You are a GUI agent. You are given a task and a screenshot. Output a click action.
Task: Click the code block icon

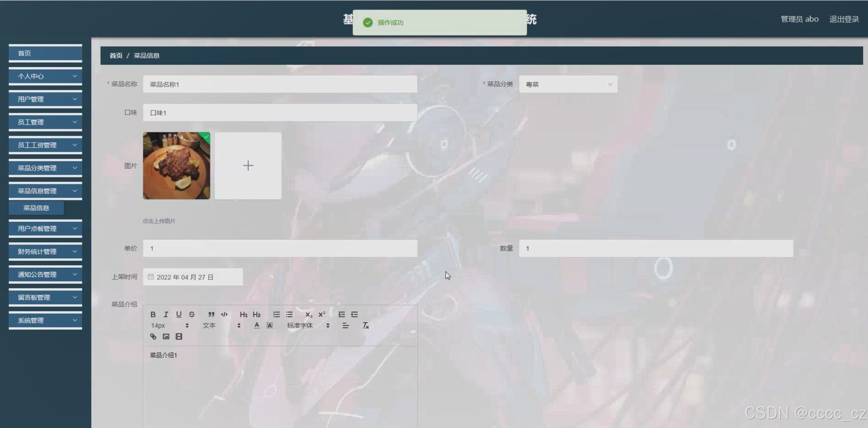pyautogui.click(x=224, y=314)
